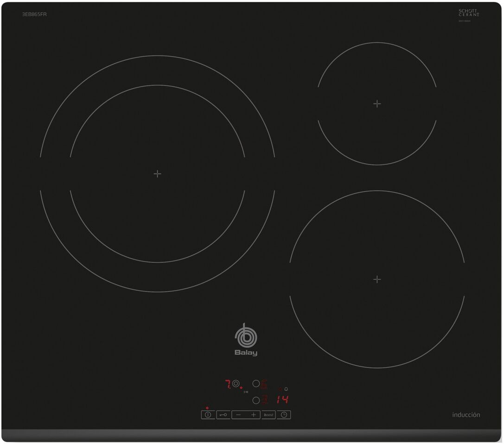Click the inducción label text
Screen dimensions: 504x444
click(466, 415)
